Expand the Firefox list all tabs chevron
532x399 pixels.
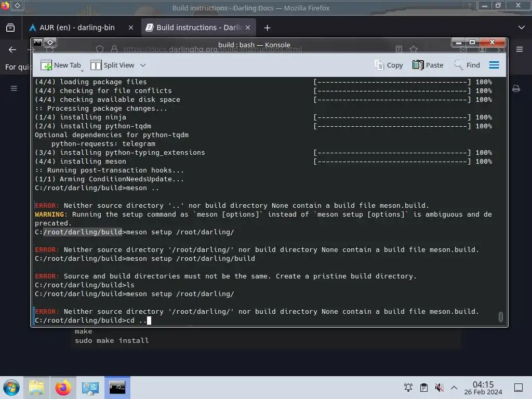(522, 28)
